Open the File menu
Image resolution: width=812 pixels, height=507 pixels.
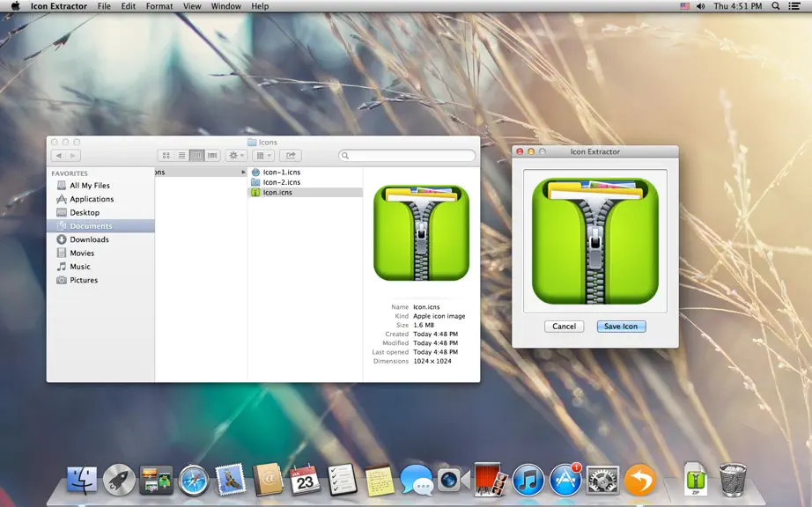point(104,6)
